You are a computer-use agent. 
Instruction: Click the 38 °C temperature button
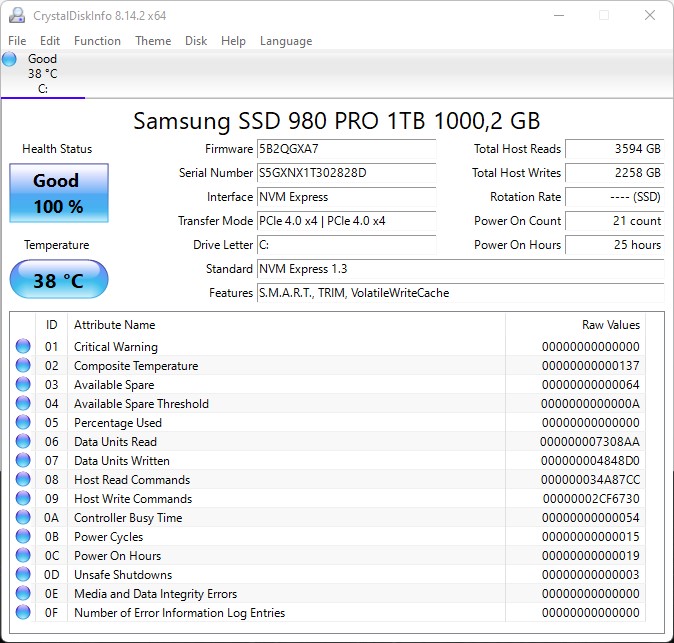(x=58, y=280)
